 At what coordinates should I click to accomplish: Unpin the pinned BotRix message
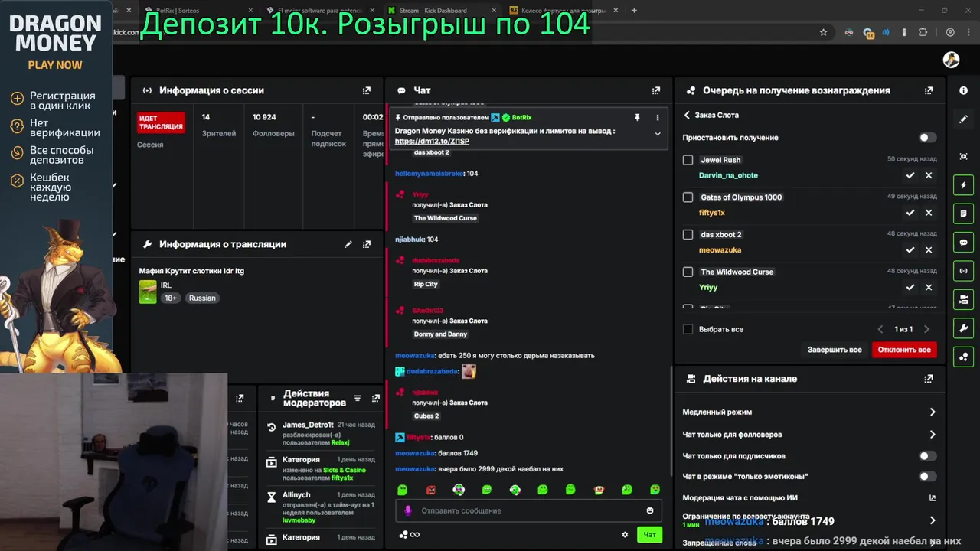(x=637, y=117)
